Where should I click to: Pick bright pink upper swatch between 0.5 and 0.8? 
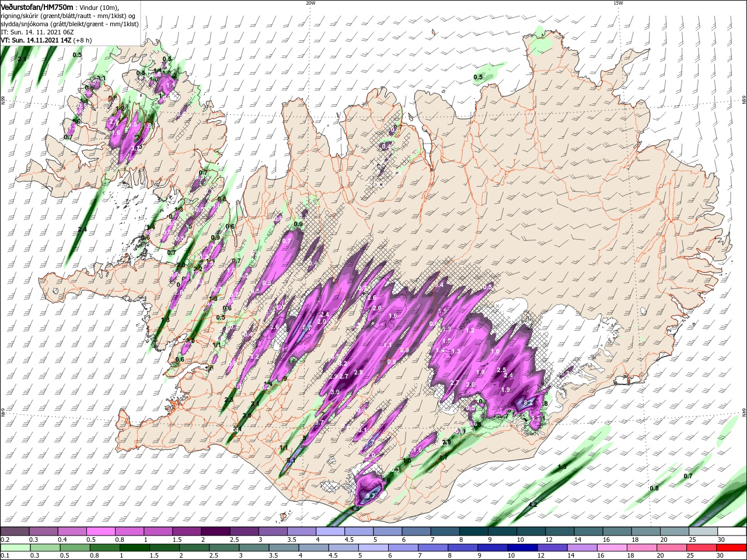pos(100,531)
